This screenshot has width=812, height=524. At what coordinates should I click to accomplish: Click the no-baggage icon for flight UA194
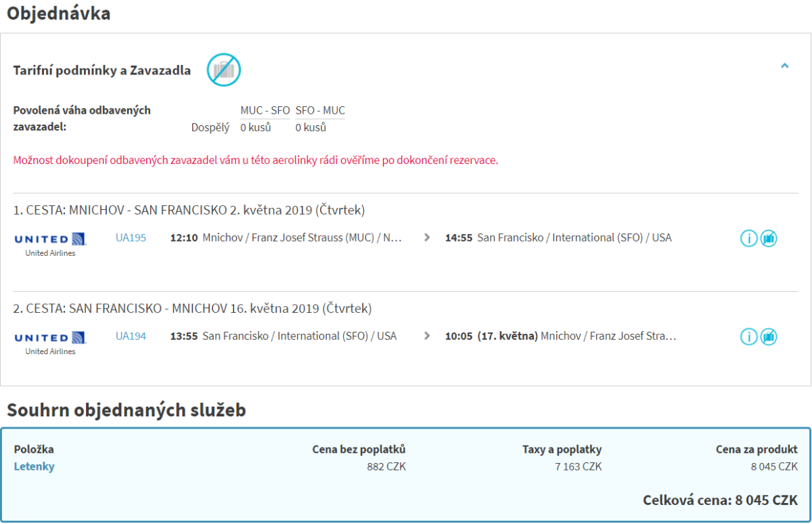[768, 336]
